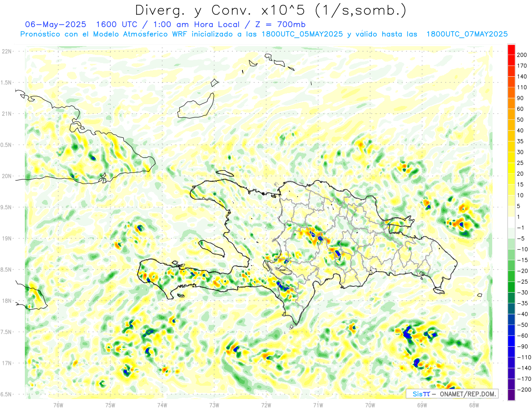Click the '73W' longitude label
Screen dimensions: 532x411
[214, 405]
